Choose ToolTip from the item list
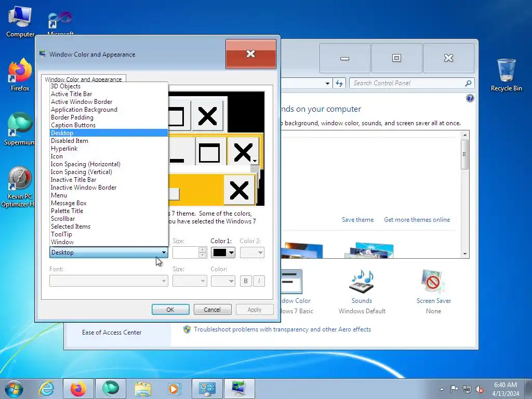This screenshot has height=399, width=532. coord(109,234)
